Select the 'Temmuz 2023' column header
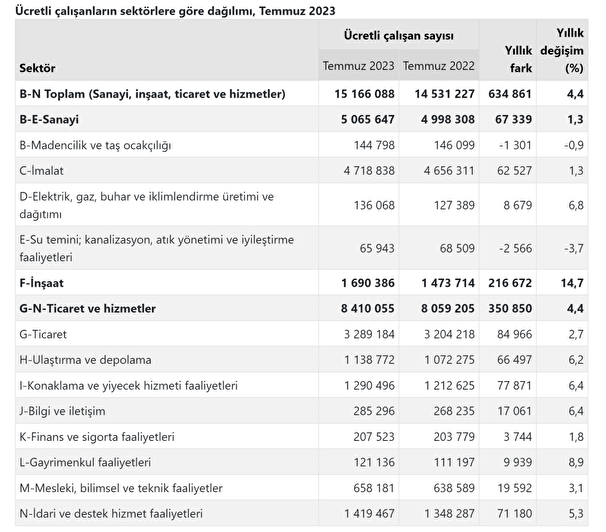Screen dimensions: 606x532 pyautogui.click(x=358, y=66)
